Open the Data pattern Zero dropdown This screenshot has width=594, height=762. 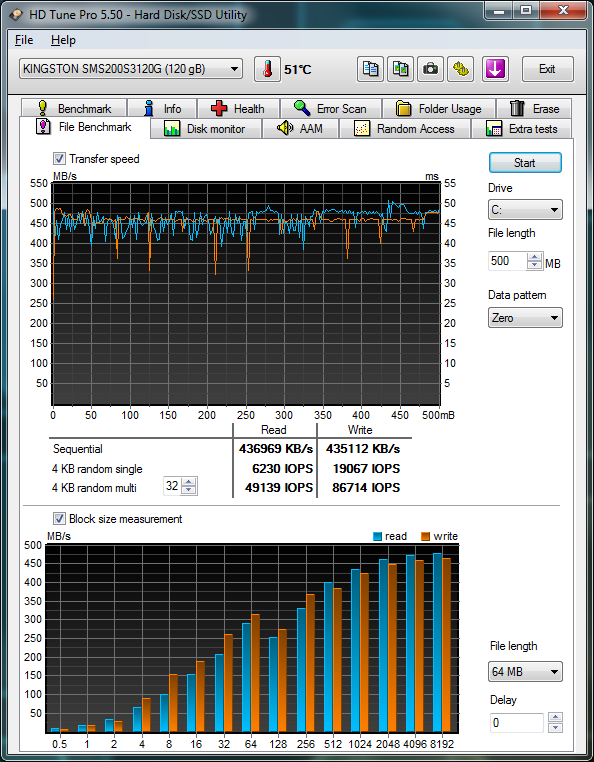525,318
